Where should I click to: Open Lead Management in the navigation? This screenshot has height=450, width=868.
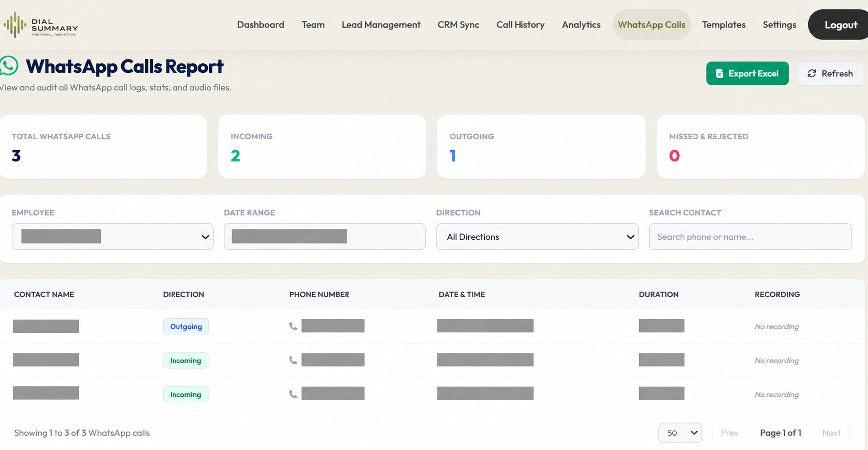click(381, 25)
